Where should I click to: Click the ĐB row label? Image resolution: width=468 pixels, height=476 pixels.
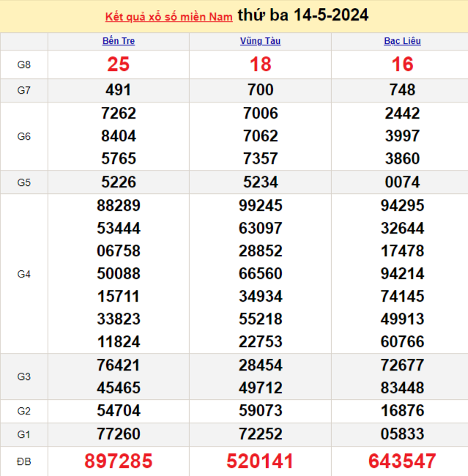[x=24, y=461]
